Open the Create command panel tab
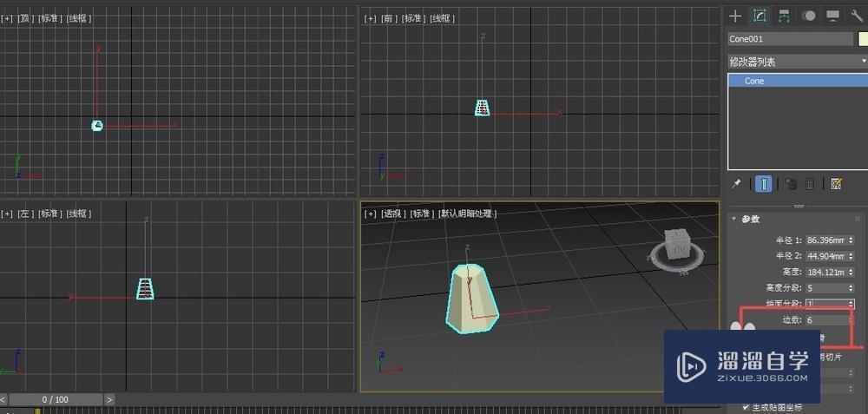The image size is (868, 414). [735, 16]
